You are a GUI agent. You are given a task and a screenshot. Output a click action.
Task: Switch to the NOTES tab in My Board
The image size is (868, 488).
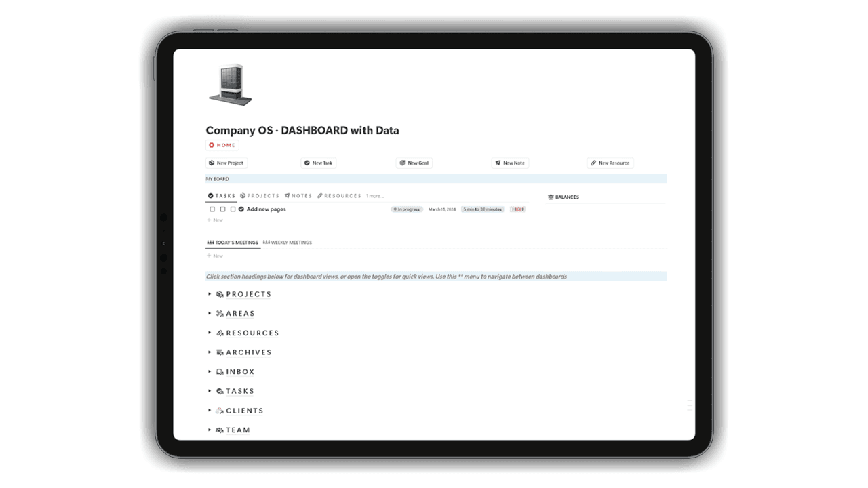pos(298,196)
